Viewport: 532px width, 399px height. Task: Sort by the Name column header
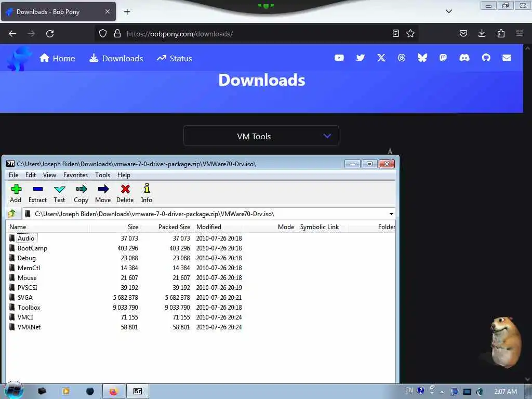[x=47, y=227]
